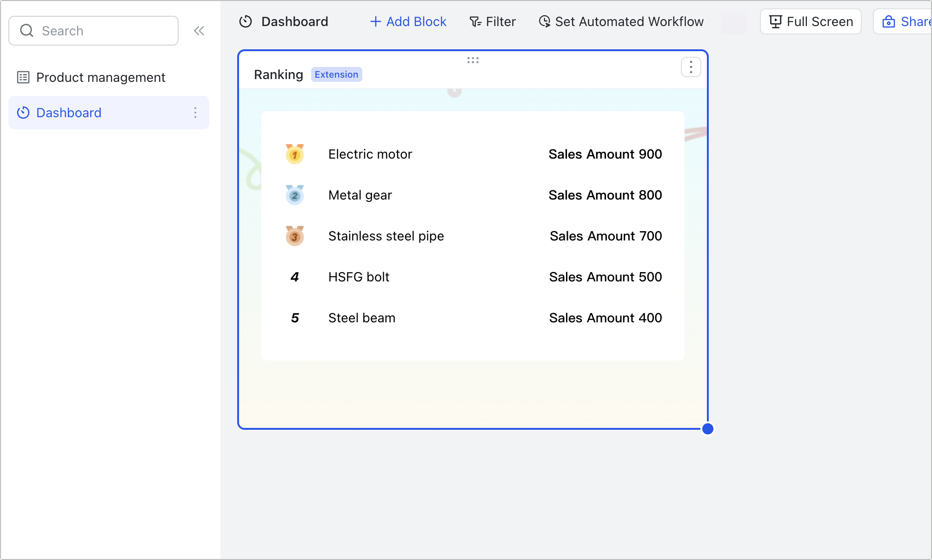
Task: Click the Full Screen monitor icon
Action: tap(775, 21)
